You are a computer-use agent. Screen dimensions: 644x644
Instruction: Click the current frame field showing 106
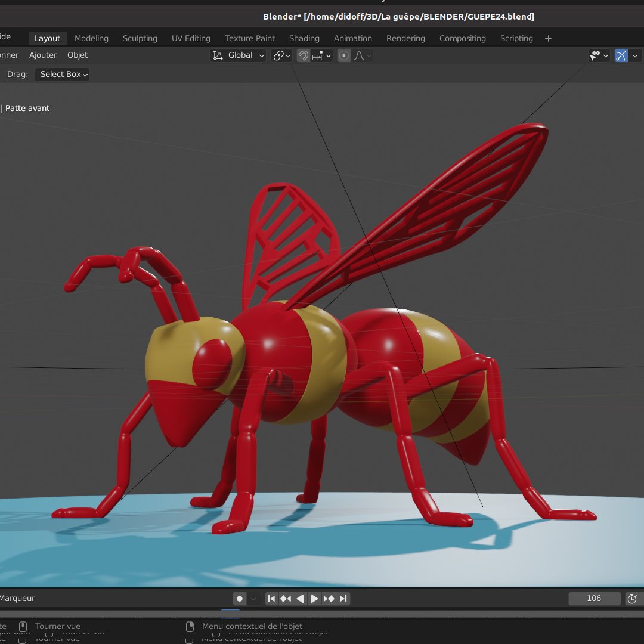point(594,599)
